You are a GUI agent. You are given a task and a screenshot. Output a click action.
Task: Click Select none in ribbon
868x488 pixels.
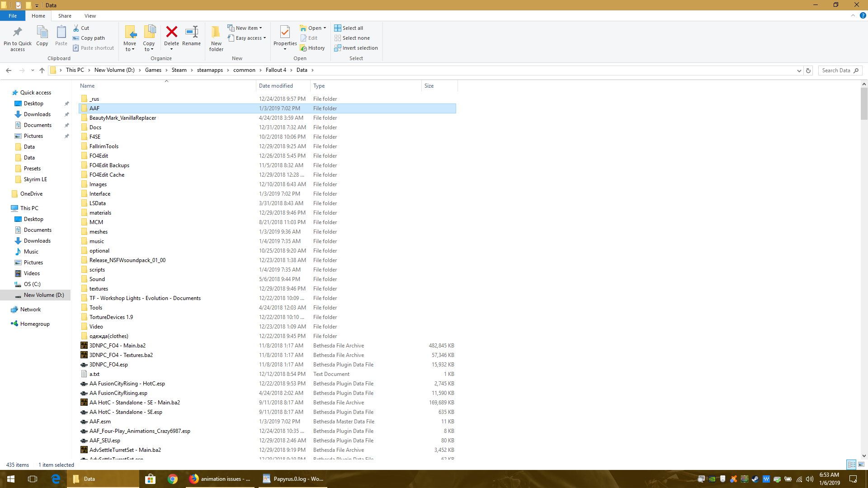(352, 38)
